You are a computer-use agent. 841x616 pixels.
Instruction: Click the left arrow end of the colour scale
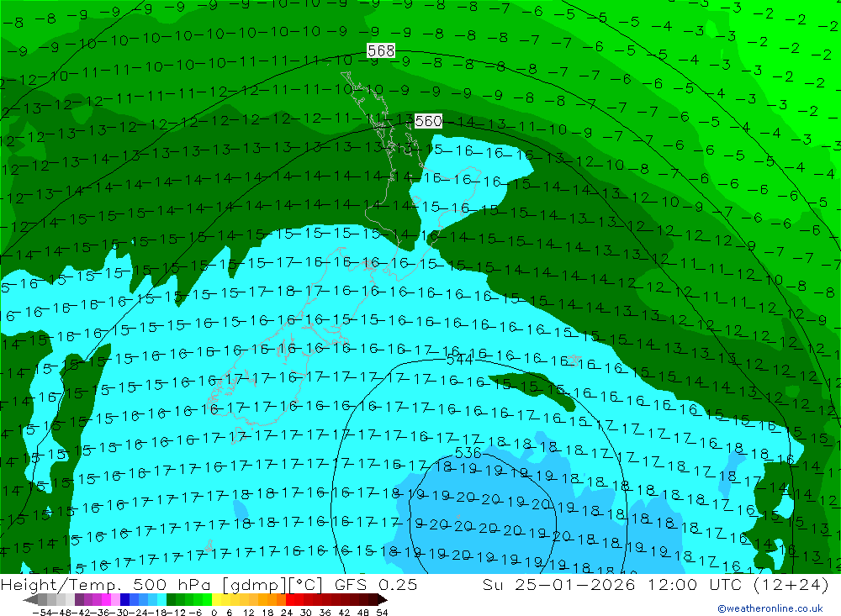(30, 600)
